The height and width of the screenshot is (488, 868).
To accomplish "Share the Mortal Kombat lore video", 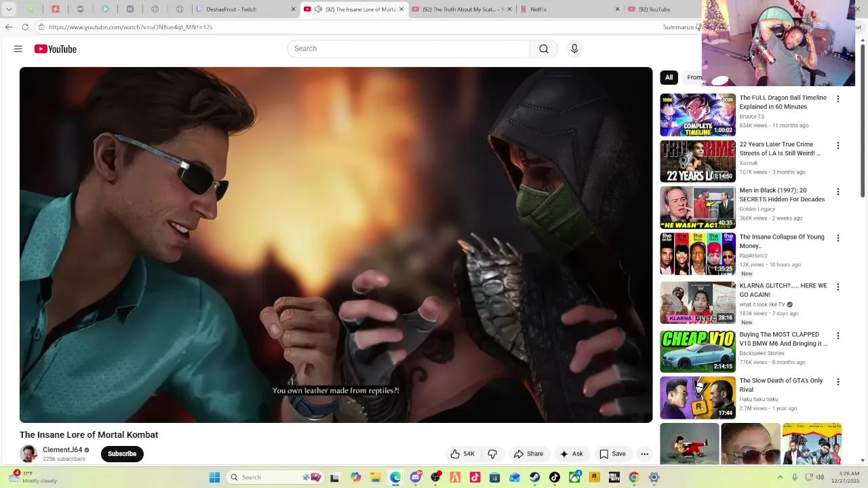I will click(528, 454).
